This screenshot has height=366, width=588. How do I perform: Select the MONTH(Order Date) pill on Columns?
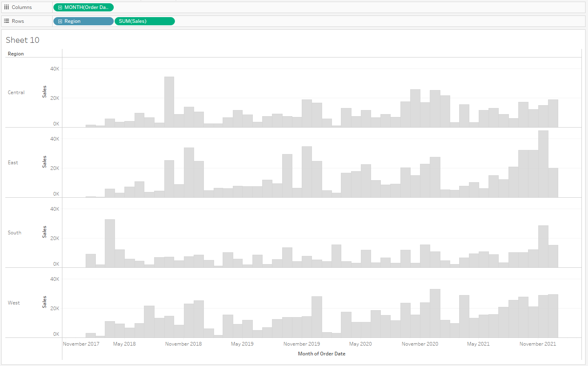coord(84,7)
